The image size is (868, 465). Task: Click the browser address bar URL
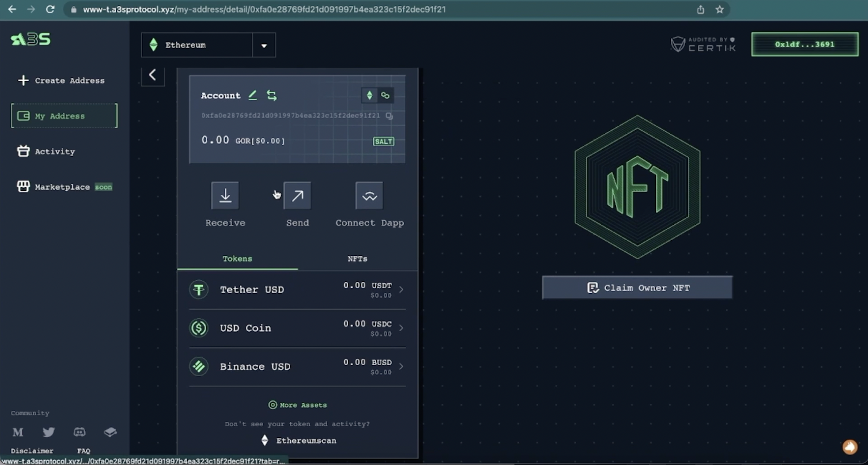tap(264, 9)
